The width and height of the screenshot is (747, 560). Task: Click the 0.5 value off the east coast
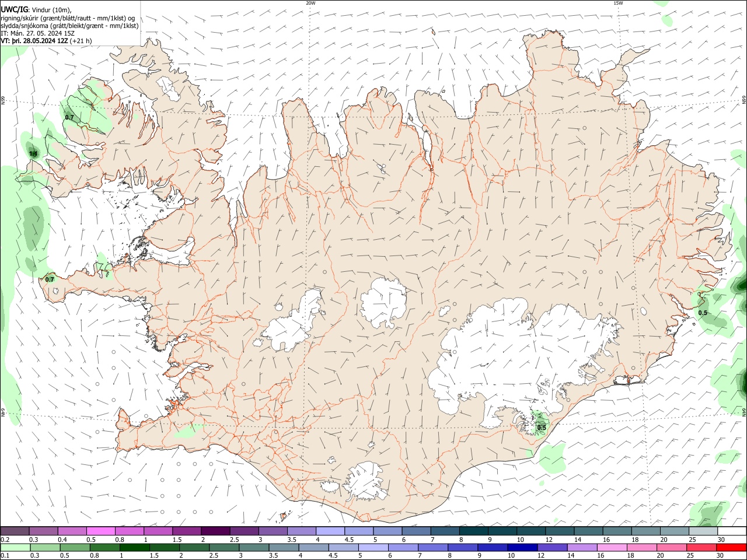point(703,313)
